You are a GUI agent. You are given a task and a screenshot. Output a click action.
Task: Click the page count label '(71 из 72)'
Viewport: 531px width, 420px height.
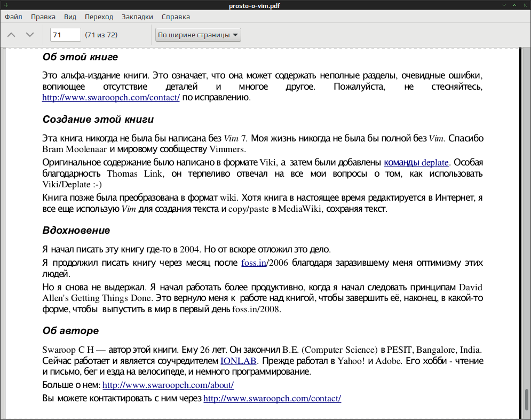[101, 35]
